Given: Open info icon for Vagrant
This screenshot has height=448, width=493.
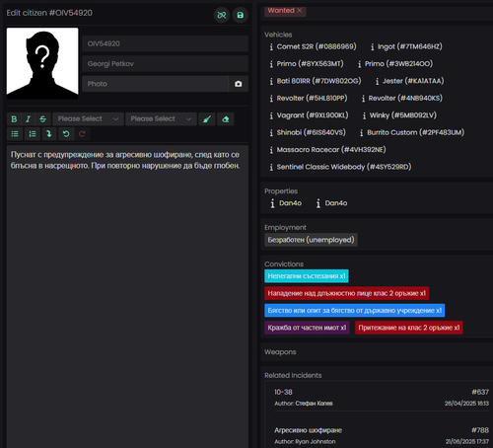Looking at the screenshot, I should [271, 115].
